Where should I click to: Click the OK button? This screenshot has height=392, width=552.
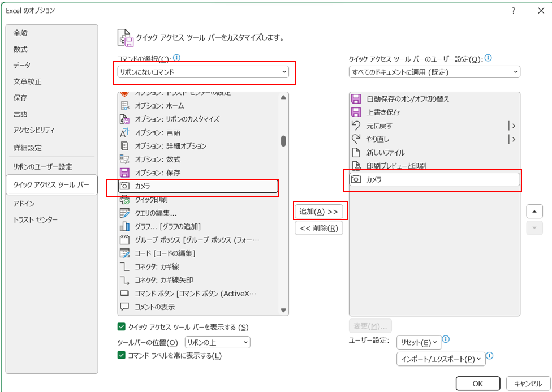478,384
